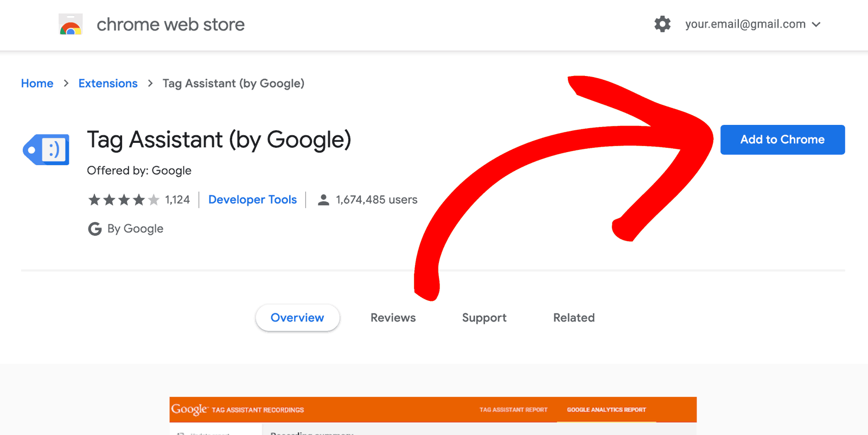Select Google Analytics Report in the preview image

point(605,409)
